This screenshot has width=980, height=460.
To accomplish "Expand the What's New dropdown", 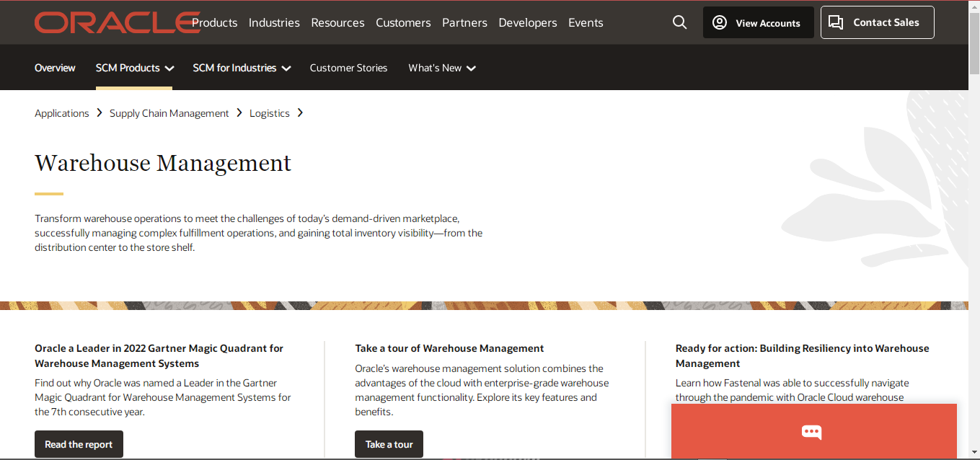I will tap(442, 68).
